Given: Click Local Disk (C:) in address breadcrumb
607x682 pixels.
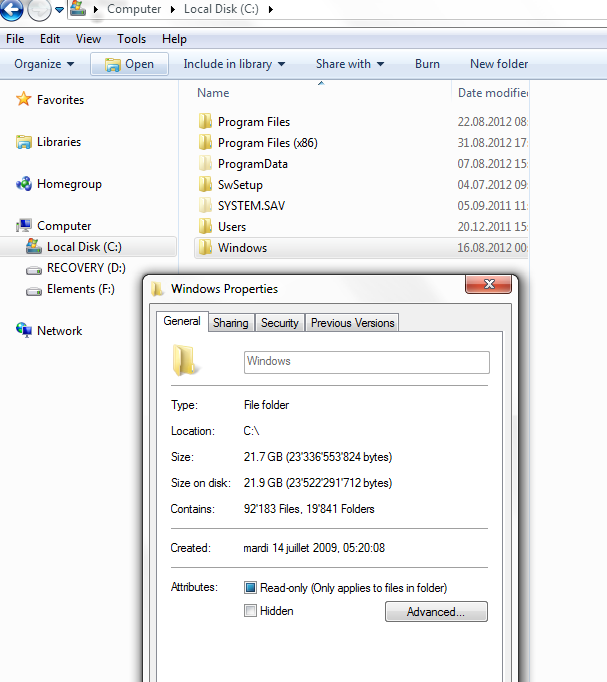Looking at the screenshot, I should [x=221, y=9].
